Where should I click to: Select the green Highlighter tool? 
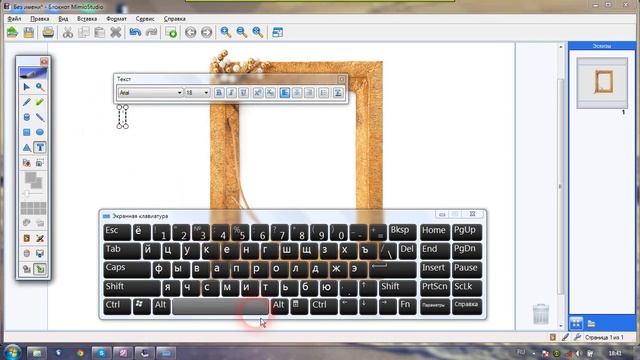[40, 102]
